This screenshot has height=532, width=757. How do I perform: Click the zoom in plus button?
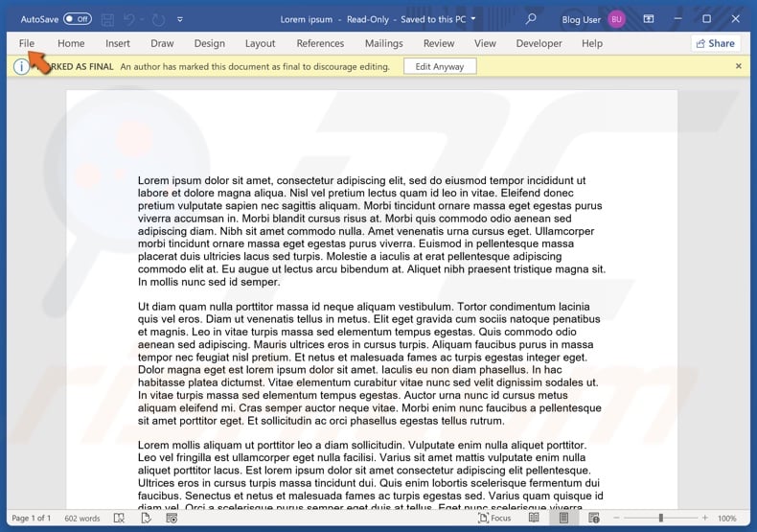[x=705, y=518]
